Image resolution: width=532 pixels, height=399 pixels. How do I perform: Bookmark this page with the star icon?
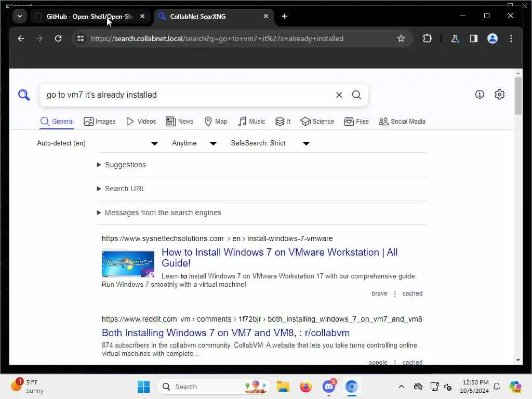[401, 38]
